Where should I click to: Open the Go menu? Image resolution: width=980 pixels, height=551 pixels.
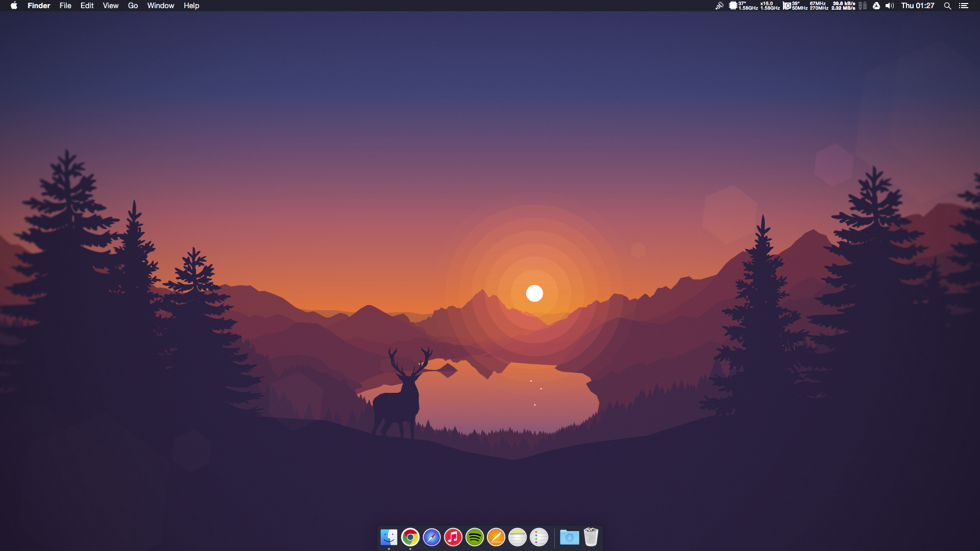click(x=133, y=6)
